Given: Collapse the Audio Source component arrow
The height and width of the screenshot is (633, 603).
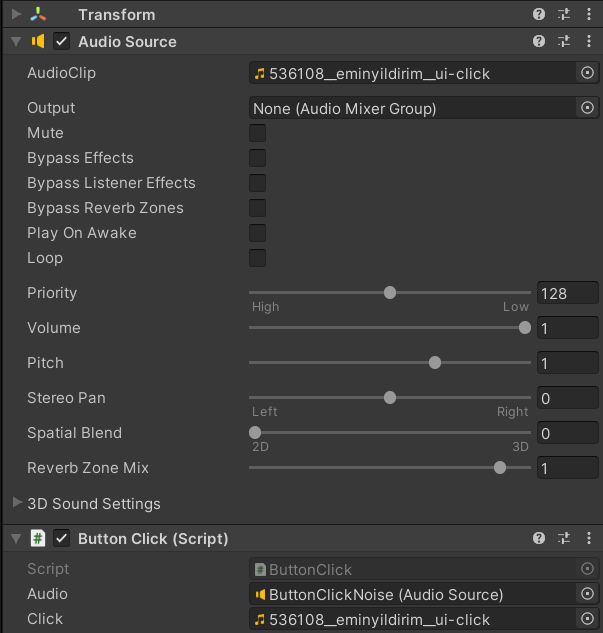Looking at the screenshot, I should point(15,41).
